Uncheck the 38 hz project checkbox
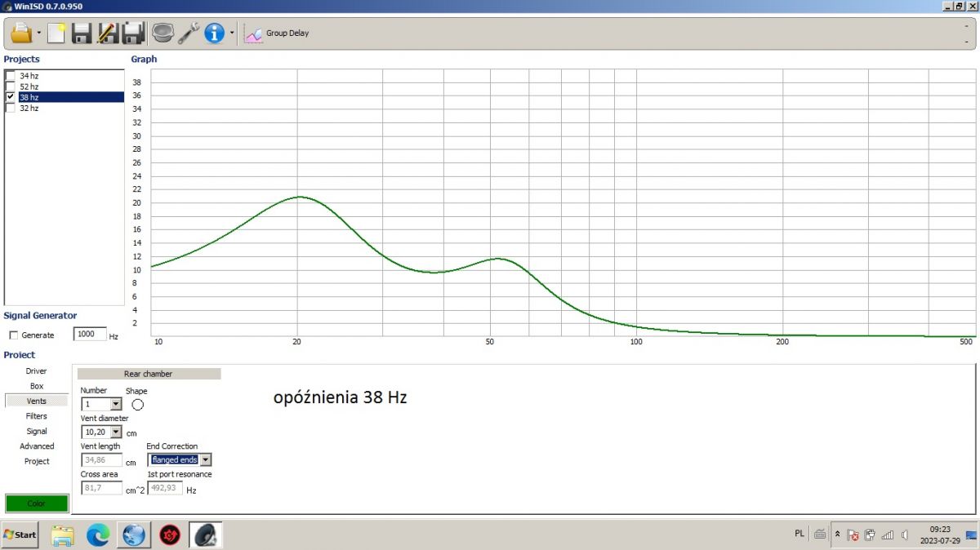The image size is (980, 550). 11,97
